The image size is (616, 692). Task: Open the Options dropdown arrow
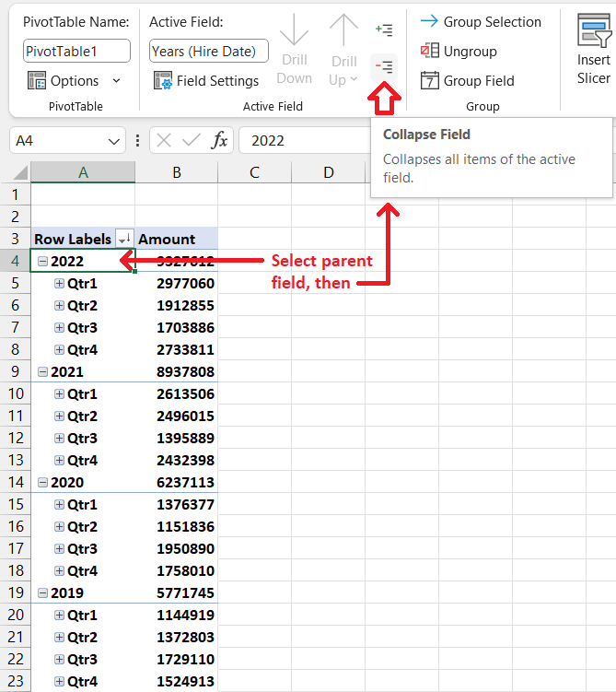point(116,81)
